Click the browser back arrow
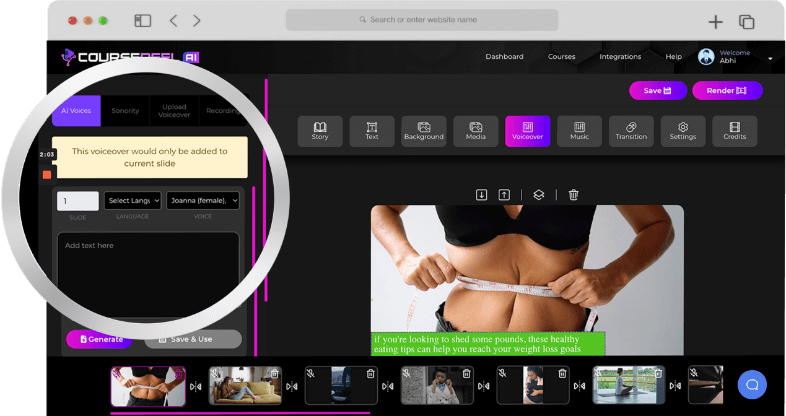This screenshot has height=416, width=786. (173, 21)
